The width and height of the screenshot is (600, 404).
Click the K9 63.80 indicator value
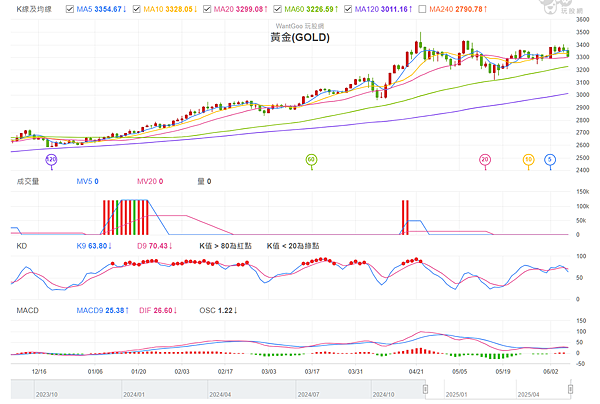tap(94, 246)
